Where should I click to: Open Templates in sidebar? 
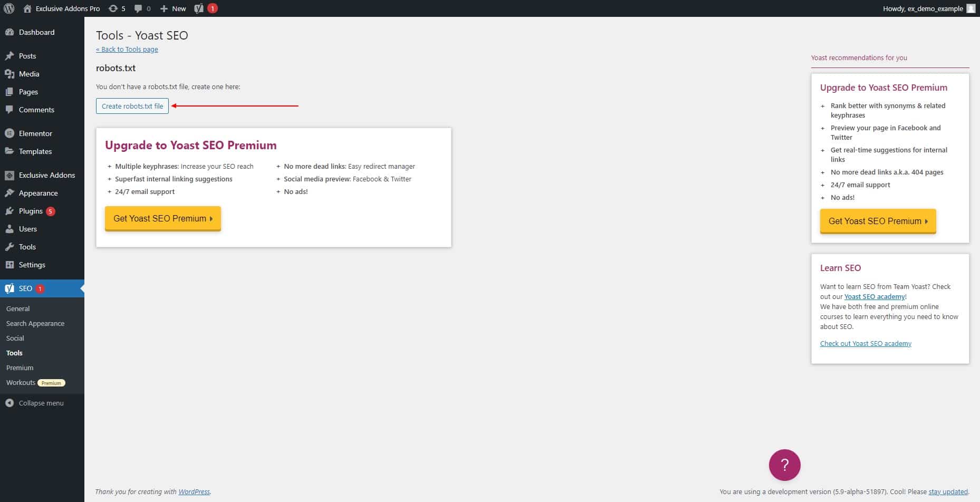click(42, 151)
